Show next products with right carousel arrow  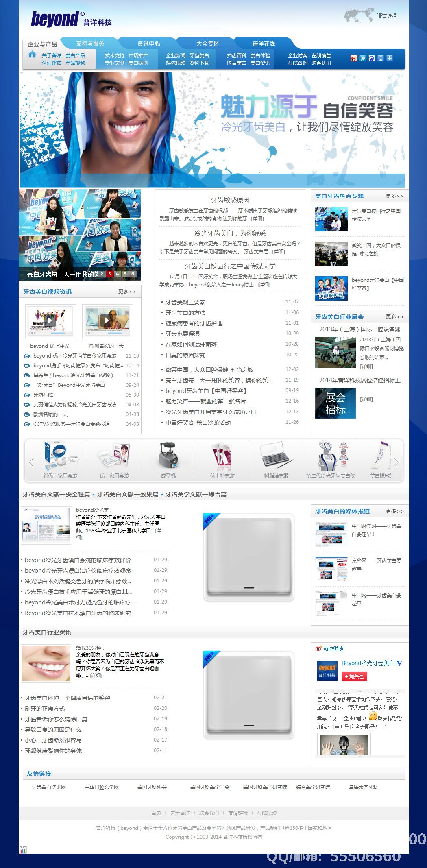click(x=396, y=462)
